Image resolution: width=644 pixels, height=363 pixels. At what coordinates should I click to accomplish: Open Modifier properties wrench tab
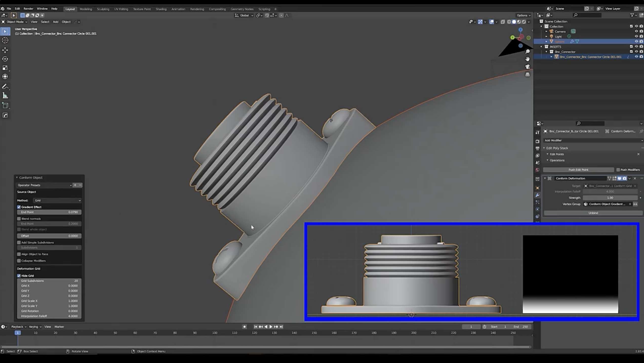(x=537, y=195)
